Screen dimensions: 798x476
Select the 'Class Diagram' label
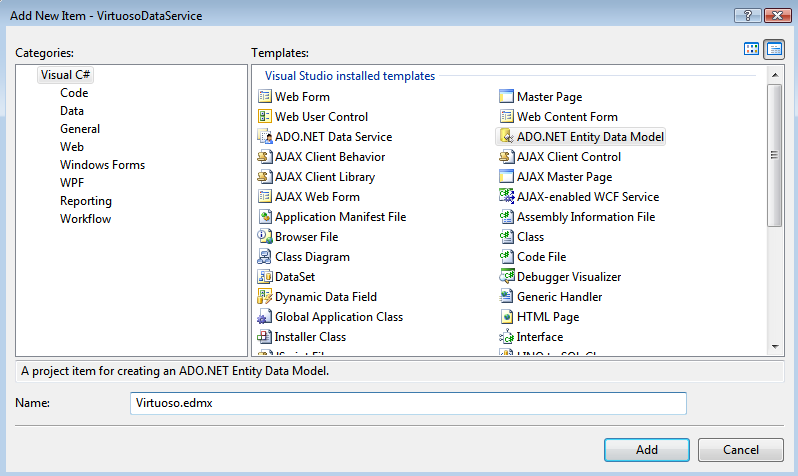pyautogui.click(x=312, y=257)
